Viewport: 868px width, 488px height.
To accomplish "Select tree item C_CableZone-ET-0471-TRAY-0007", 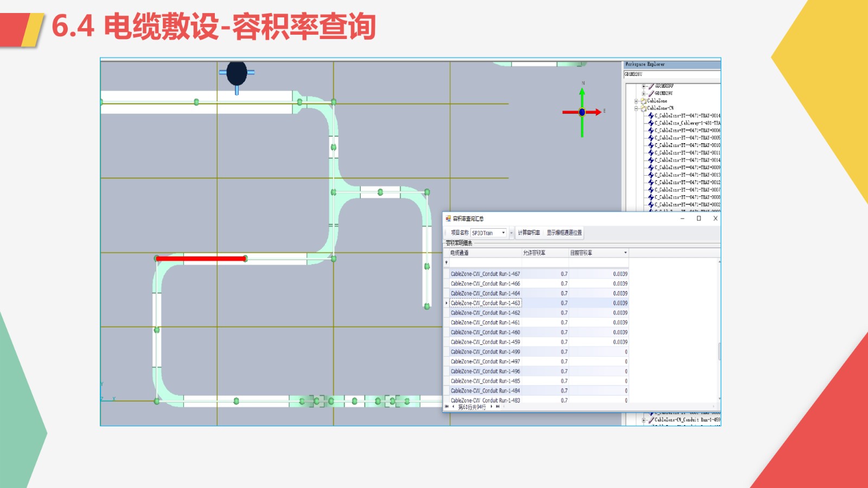I will pyautogui.click(x=687, y=190).
